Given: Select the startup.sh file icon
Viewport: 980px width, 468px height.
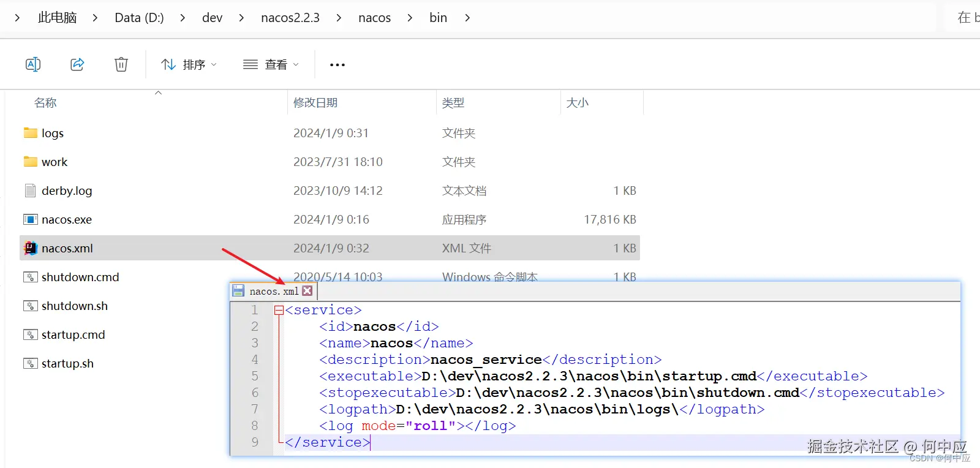Looking at the screenshot, I should (31, 363).
